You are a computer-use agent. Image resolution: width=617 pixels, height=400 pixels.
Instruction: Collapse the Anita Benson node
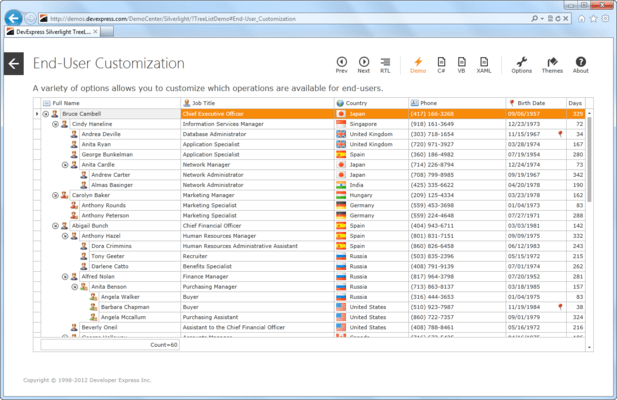click(x=74, y=287)
